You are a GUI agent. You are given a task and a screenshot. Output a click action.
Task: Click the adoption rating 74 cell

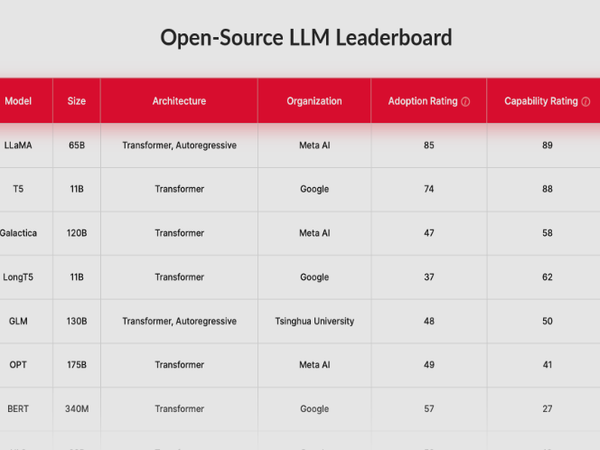tap(429, 189)
